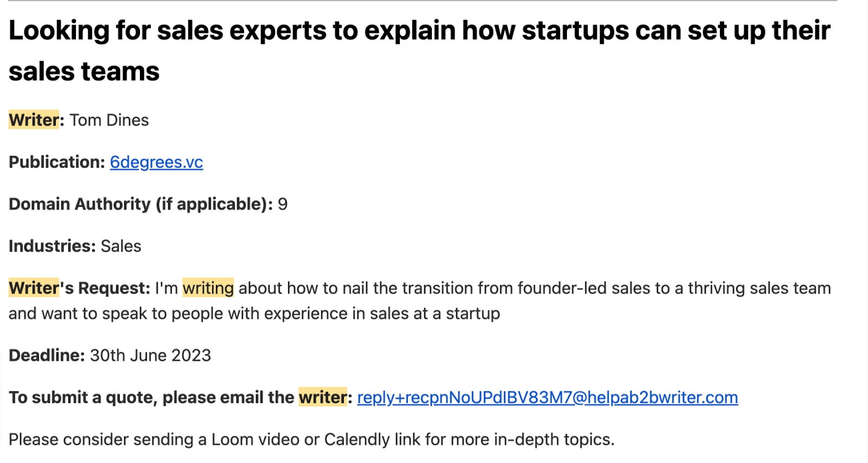Click the "Deadline:" label

[x=47, y=356]
